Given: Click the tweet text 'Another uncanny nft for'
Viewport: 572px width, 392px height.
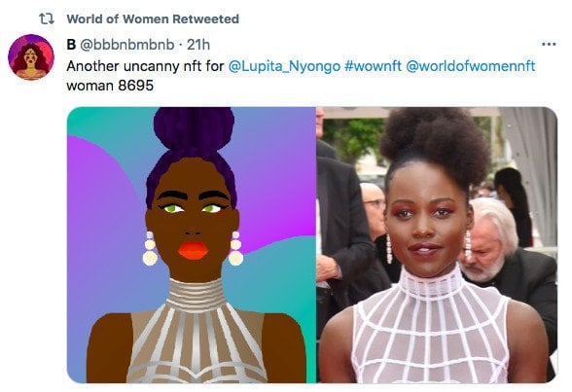Looking at the screenshot, I should click(x=145, y=66).
